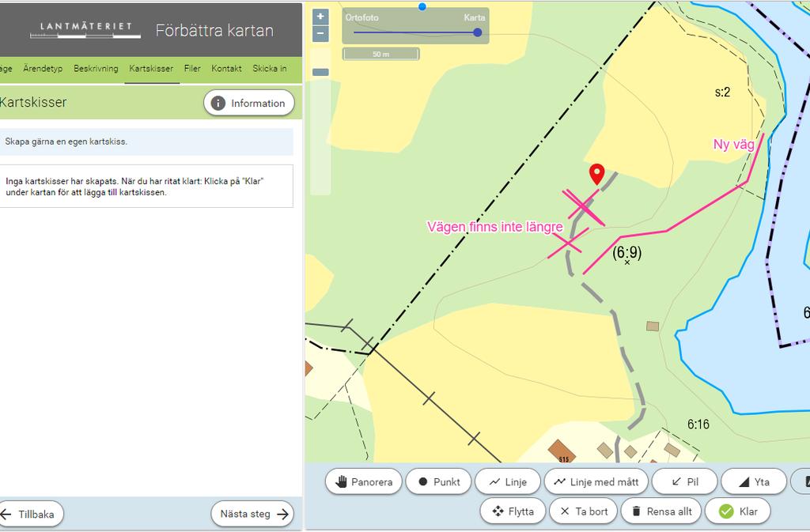Click the property label s:2
Image resolution: width=810 pixels, height=532 pixels.
point(722,92)
